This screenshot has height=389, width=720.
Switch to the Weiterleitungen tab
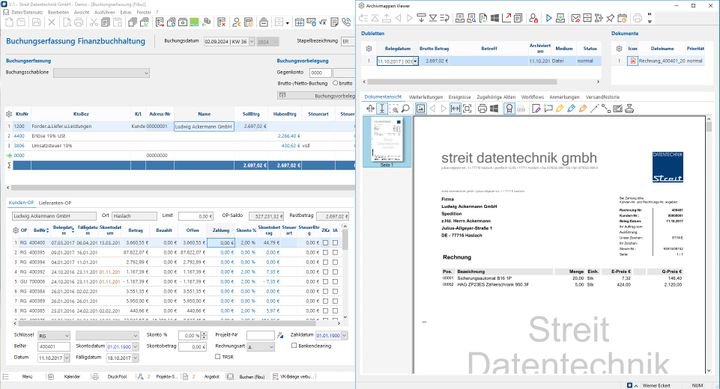tap(426, 97)
